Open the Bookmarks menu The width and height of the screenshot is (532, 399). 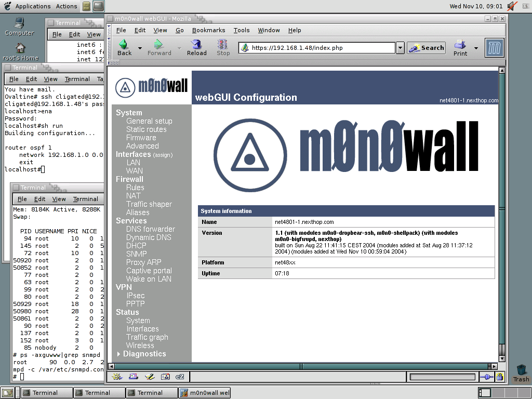click(x=208, y=30)
